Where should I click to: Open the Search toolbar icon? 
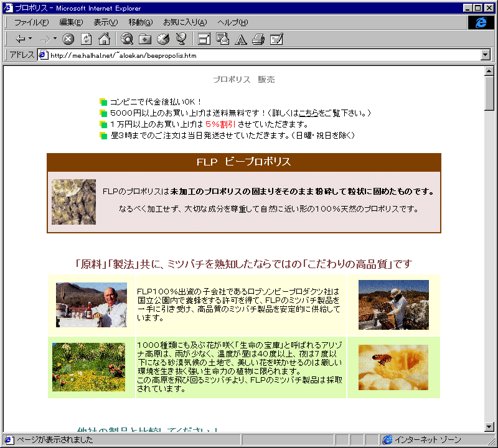coord(127,39)
